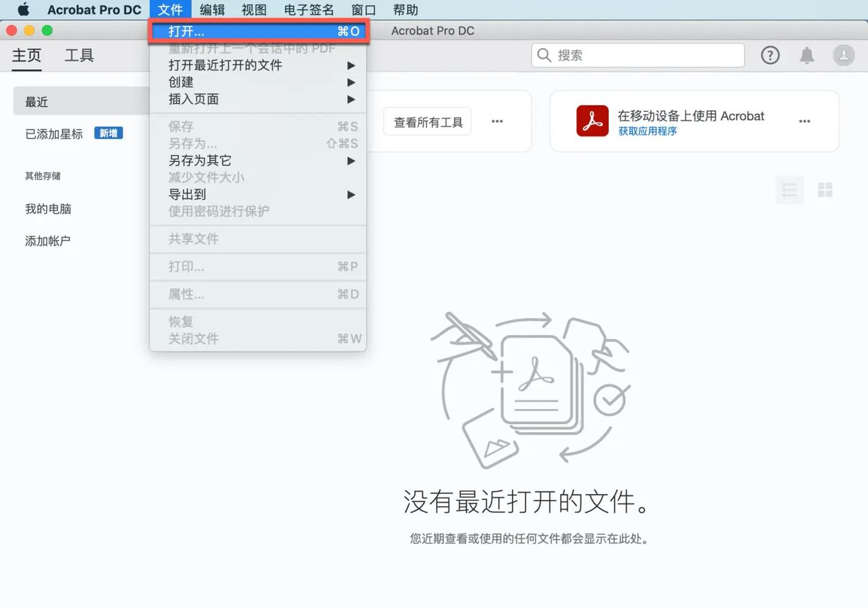Image resolution: width=868 pixels, height=608 pixels.
Task: Choose 另存为... menu entry
Action: point(258,144)
